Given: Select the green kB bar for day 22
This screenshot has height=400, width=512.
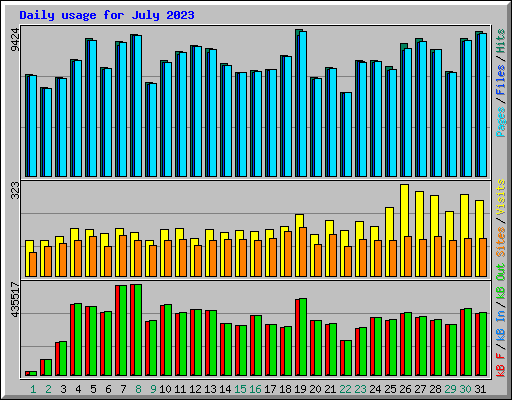Looking at the screenshot, I should 348,358.
